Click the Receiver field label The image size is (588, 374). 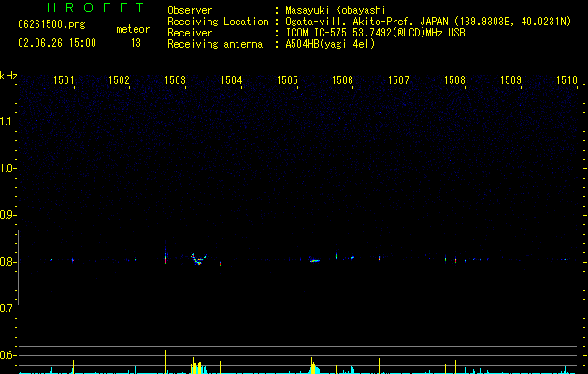pos(190,33)
